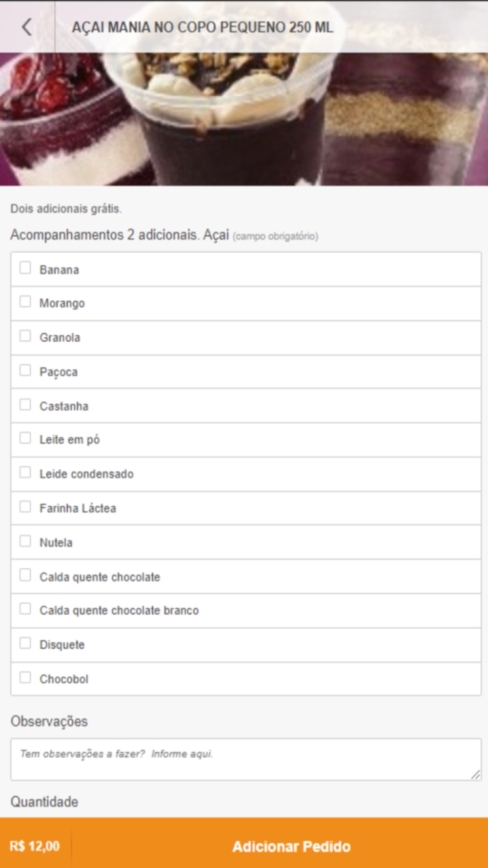The width and height of the screenshot is (488, 868).
Task: Select Leide condensado option
Action: click(25, 473)
